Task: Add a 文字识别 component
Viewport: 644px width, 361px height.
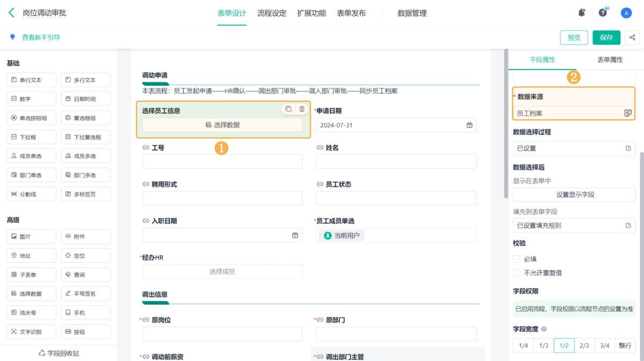Action: tap(31, 331)
